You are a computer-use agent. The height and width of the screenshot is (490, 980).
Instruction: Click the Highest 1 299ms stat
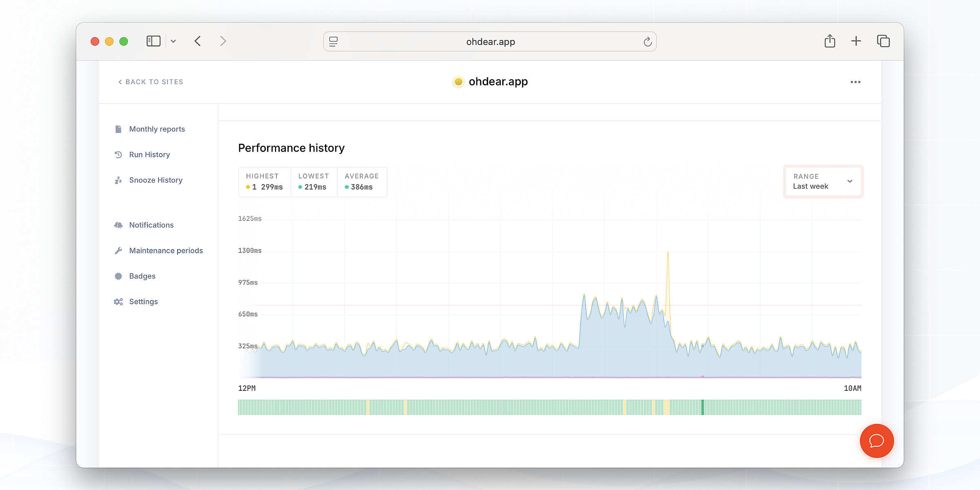point(265,182)
